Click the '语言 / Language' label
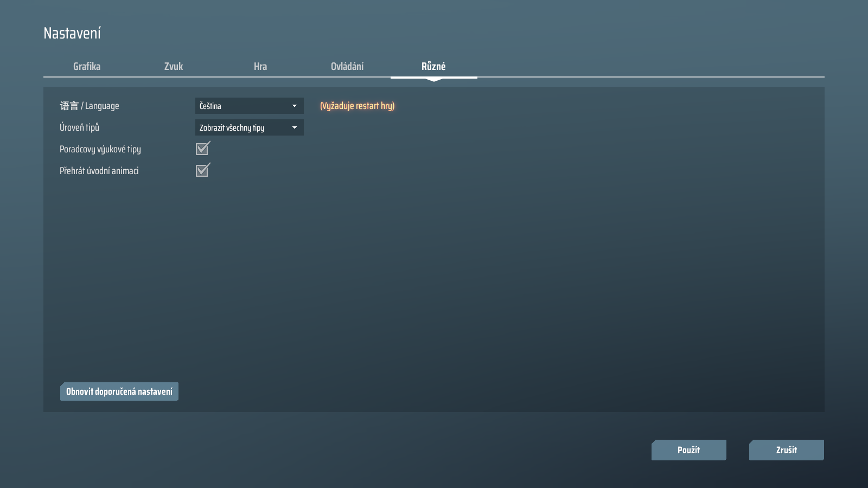 click(90, 106)
